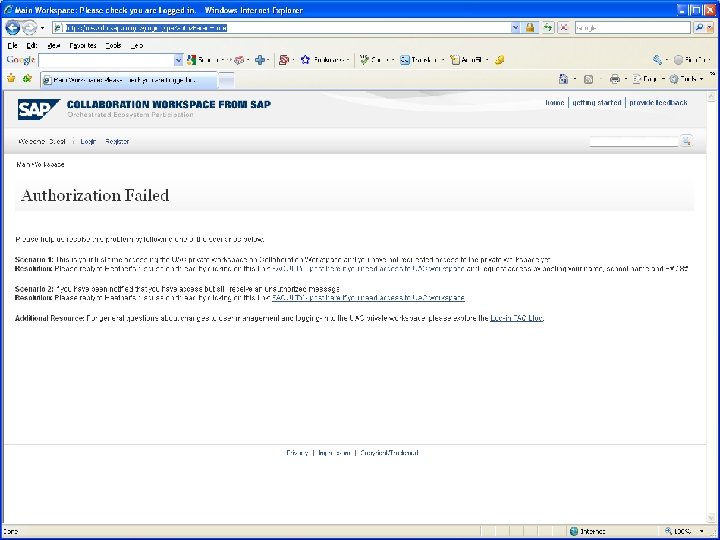Click the red share icon in Google toolbar

click(284, 60)
